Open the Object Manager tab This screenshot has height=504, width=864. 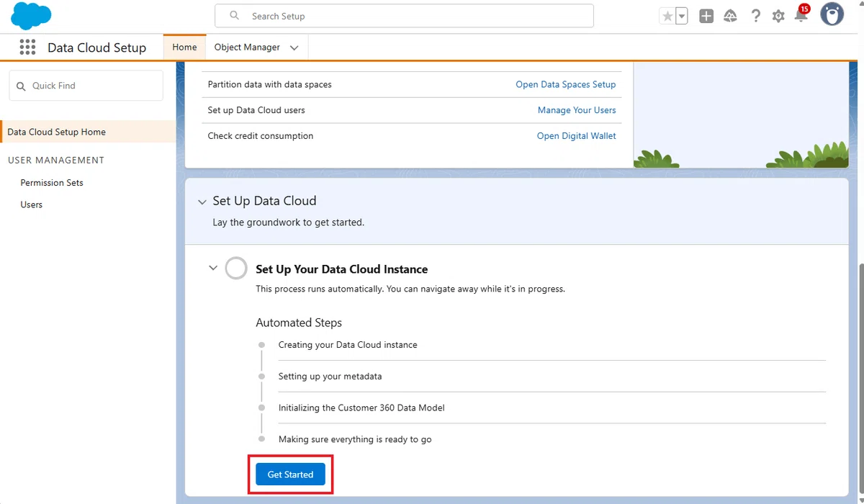tap(247, 48)
